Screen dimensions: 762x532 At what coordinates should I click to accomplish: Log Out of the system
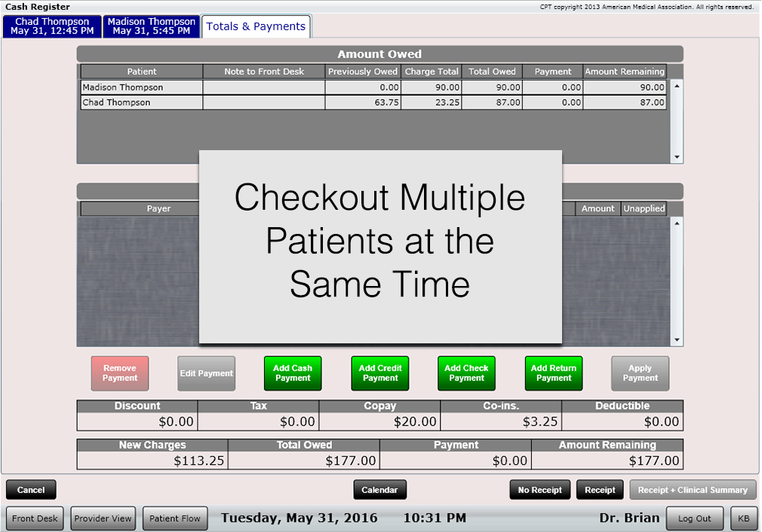pos(694,518)
